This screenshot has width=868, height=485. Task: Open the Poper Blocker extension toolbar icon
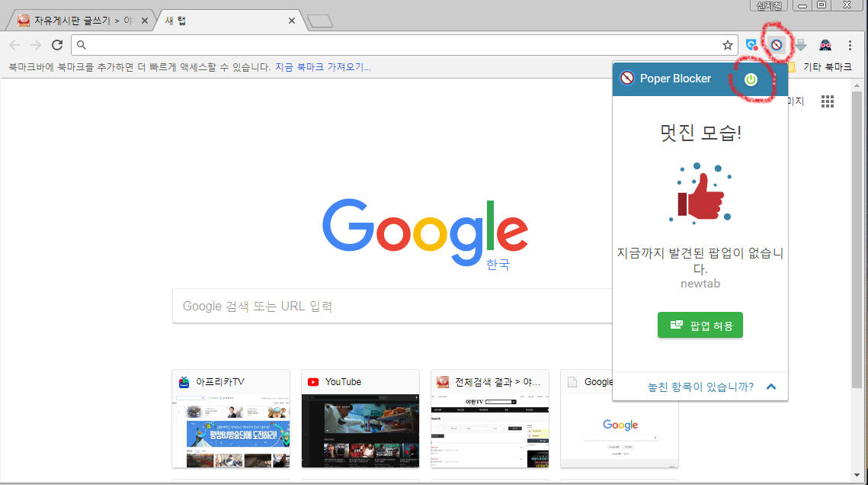point(777,45)
